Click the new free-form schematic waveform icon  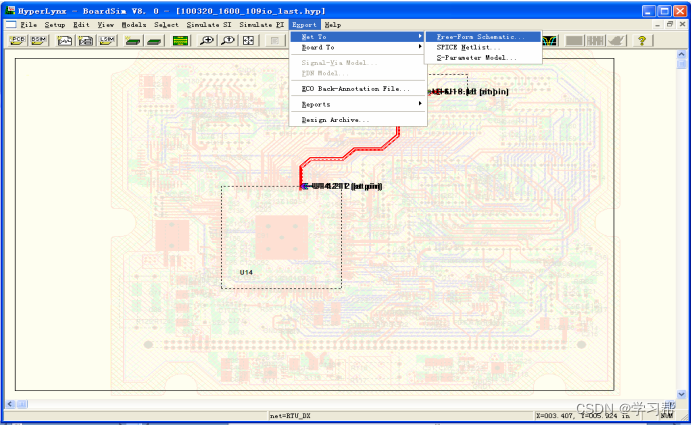(x=65, y=41)
